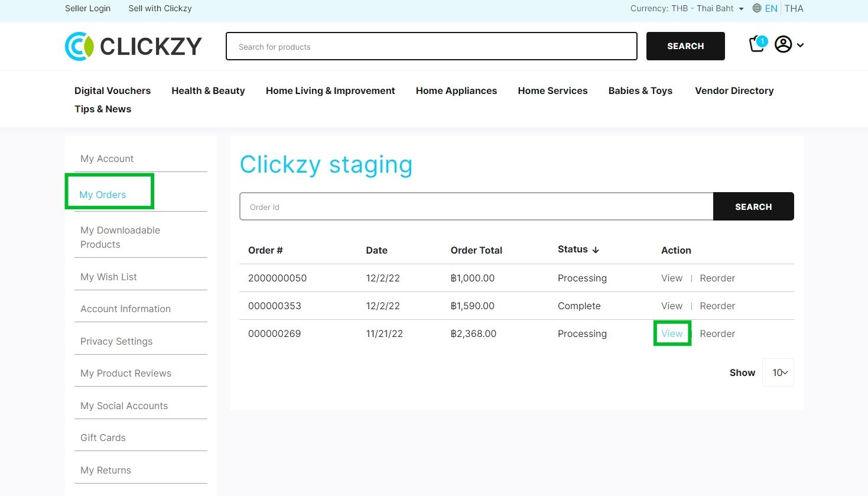Select My Orders in sidebar
The width and height of the screenshot is (868, 496).
coord(103,194)
